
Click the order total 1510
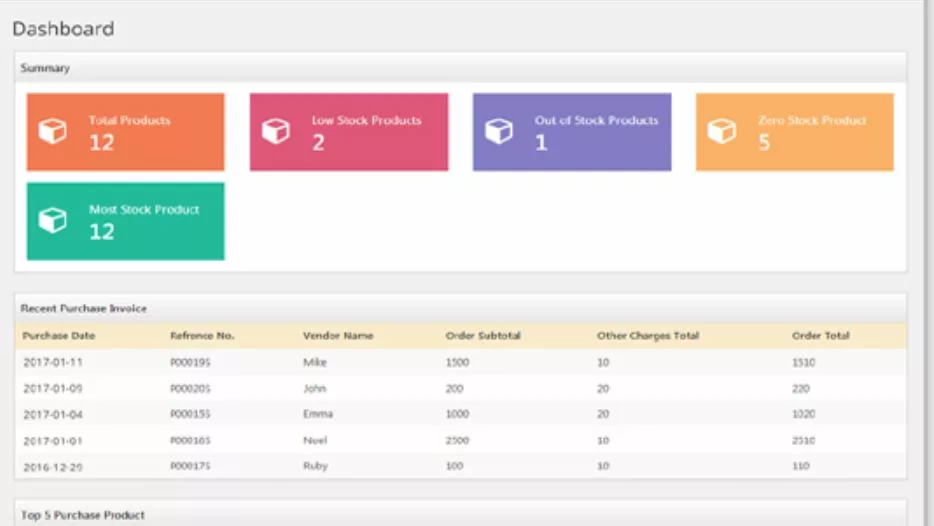pyautogui.click(x=804, y=362)
